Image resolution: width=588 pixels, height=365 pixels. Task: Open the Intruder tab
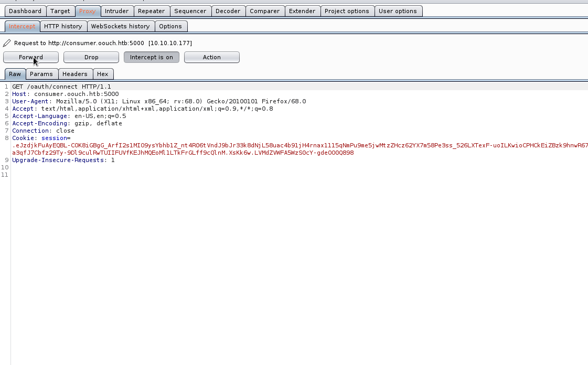(x=116, y=11)
